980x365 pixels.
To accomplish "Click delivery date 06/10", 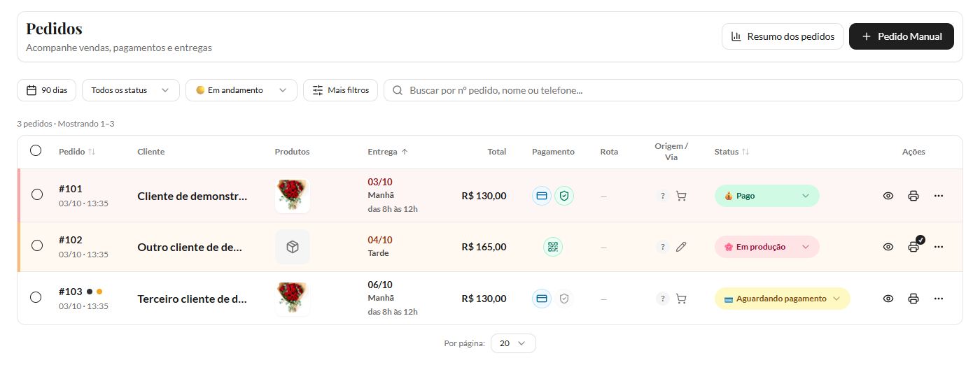I will coord(380,285).
